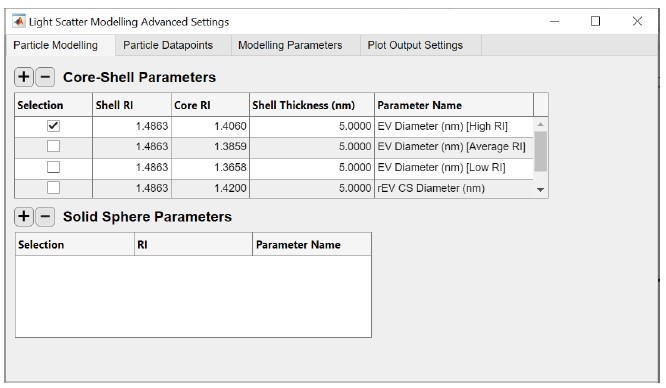Select the 'rEV CS Diameter (nm)' name cell
The image size is (666, 388).
[454, 188]
